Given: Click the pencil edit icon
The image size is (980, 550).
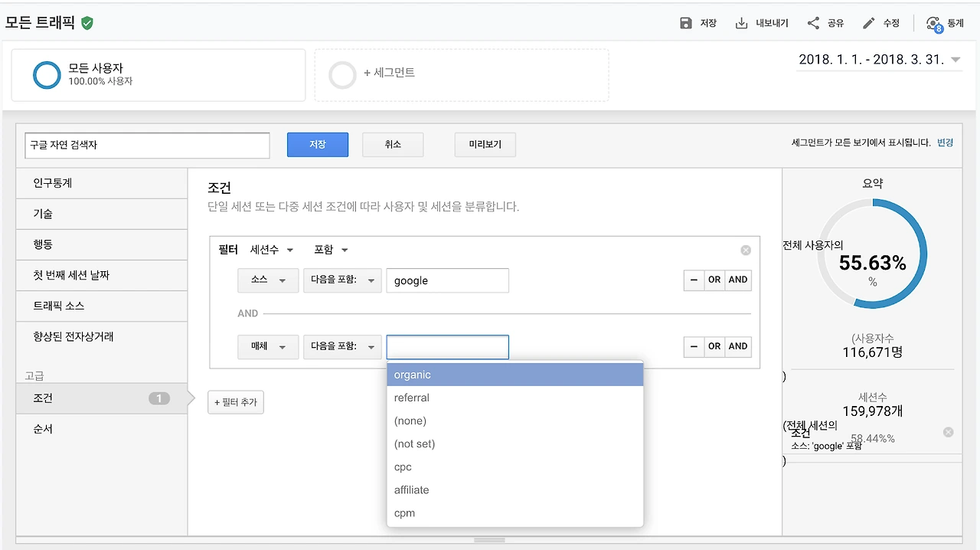Looking at the screenshot, I should click(x=868, y=23).
